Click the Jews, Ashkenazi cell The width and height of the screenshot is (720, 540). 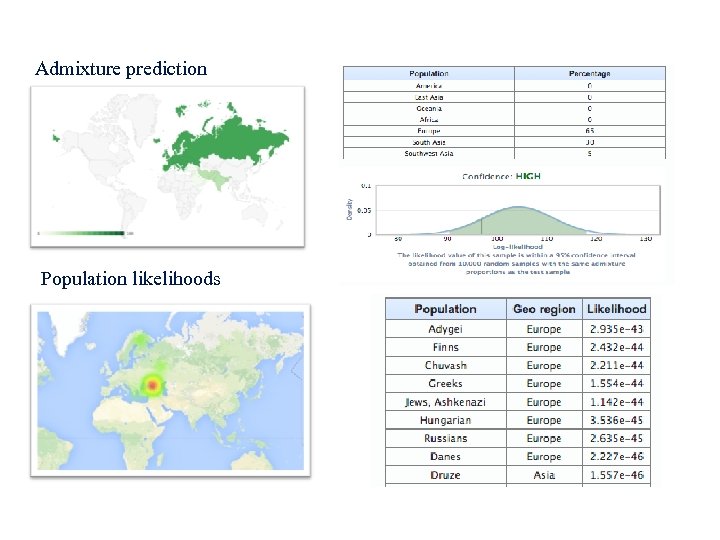click(x=445, y=402)
